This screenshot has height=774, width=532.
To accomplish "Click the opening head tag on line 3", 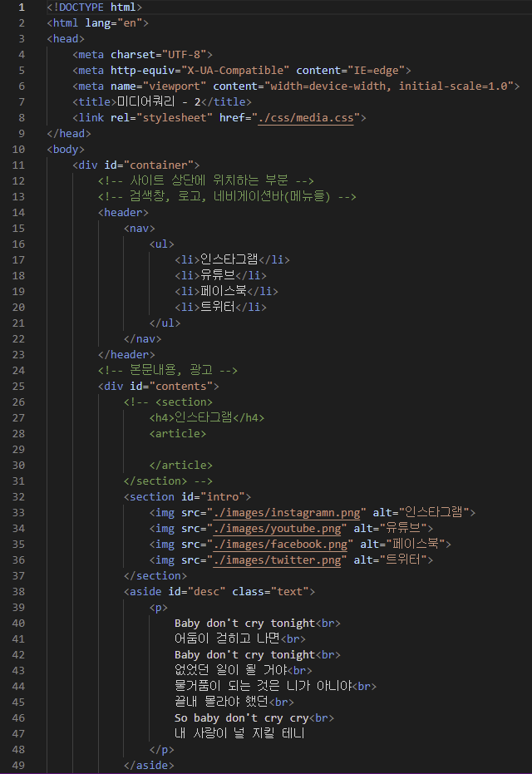I will click(66, 39).
